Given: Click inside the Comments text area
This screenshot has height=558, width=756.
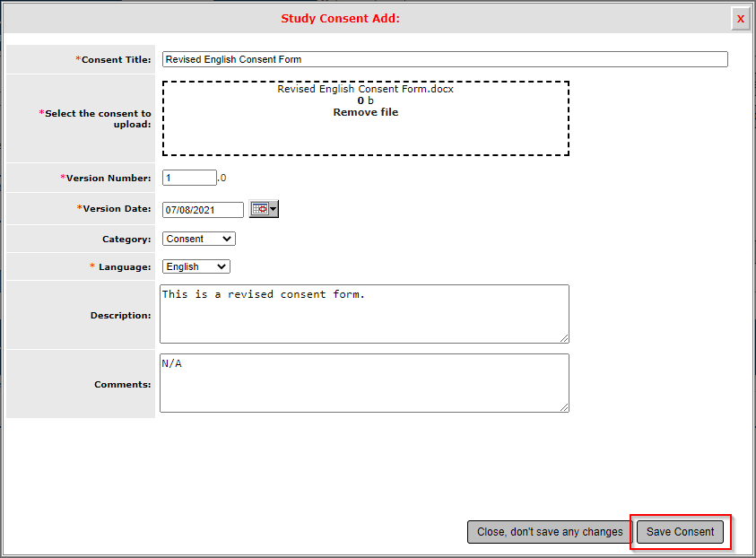Looking at the screenshot, I should [x=364, y=383].
